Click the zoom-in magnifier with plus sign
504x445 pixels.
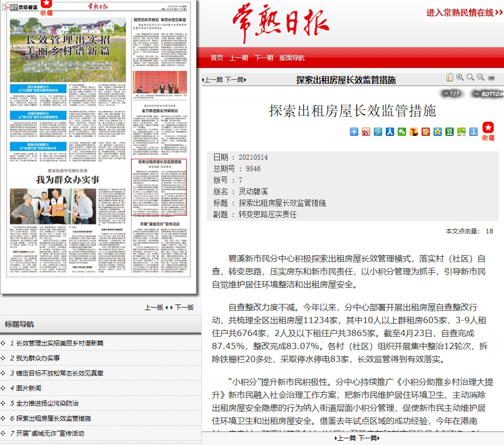point(460,77)
